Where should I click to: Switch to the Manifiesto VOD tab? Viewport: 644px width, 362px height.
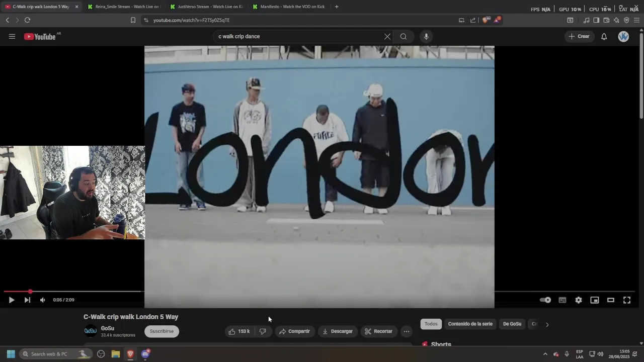(288, 7)
